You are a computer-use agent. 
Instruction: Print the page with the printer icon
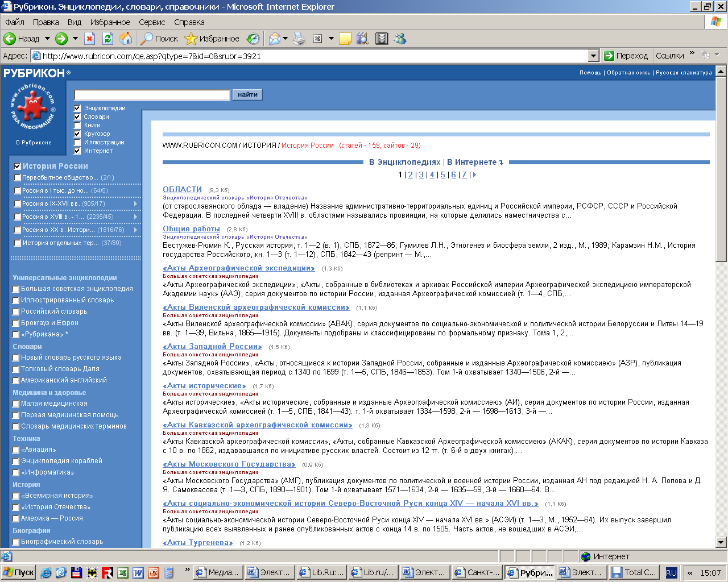click(x=299, y=39)
